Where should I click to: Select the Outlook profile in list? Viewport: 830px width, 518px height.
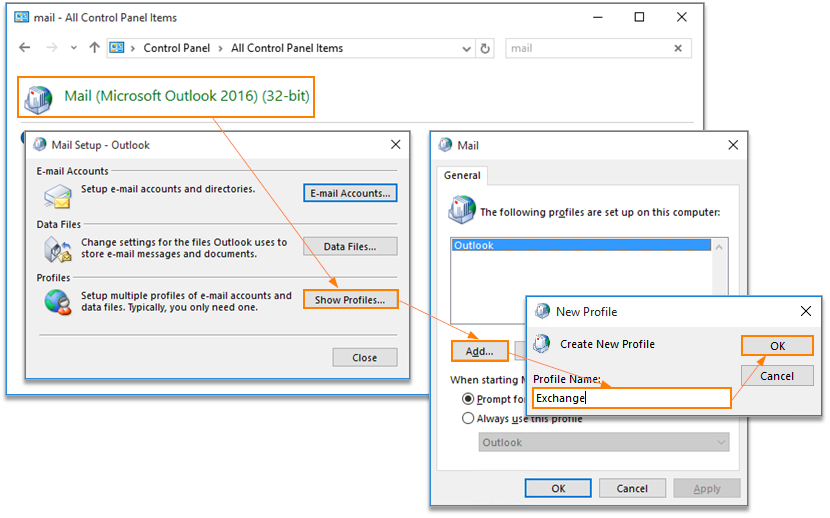click(581, 245)
